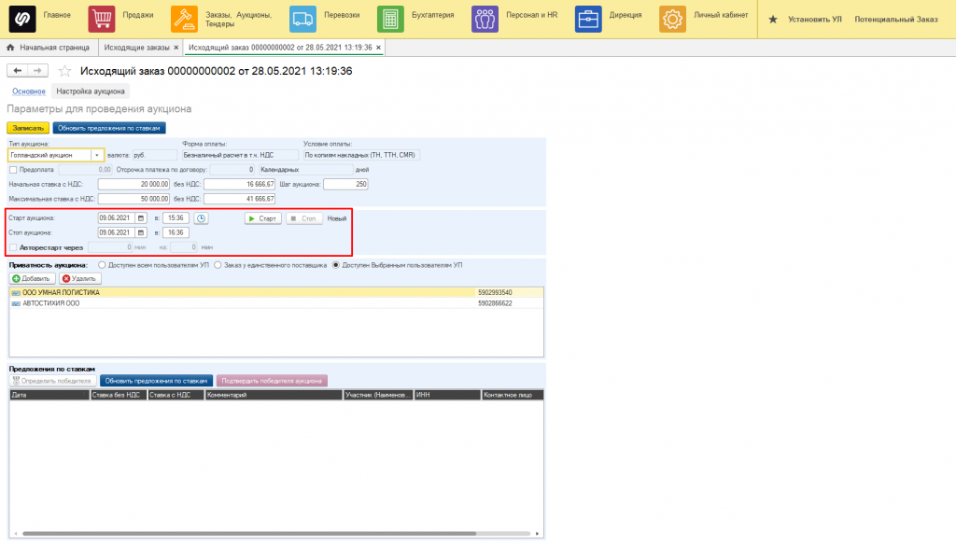Click the scrollbar right arrow in bids table
This screenshot has width=956, height=560.
(x=537, y=534)
